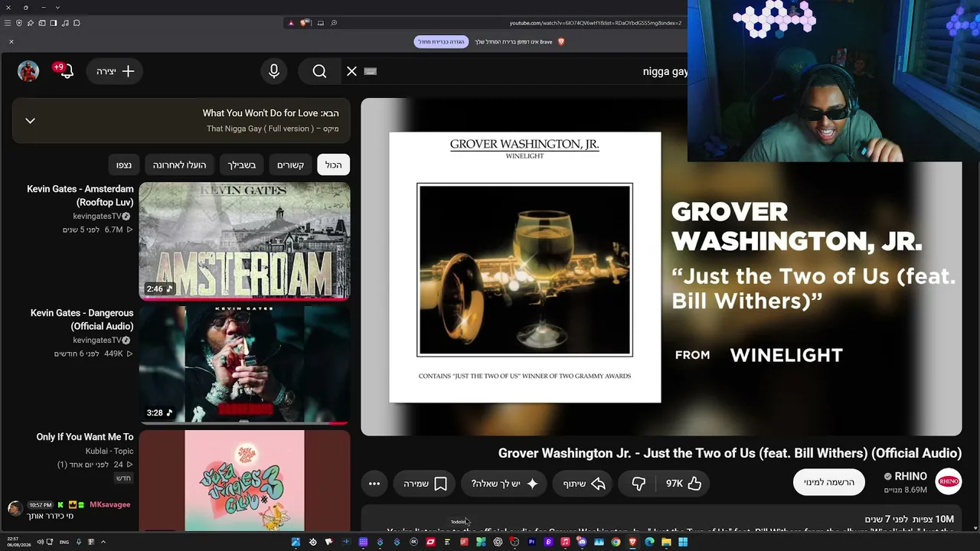This screenshot has height=551, width=980.
Task: Open the more actions three-dot menu
Action: 374,484
